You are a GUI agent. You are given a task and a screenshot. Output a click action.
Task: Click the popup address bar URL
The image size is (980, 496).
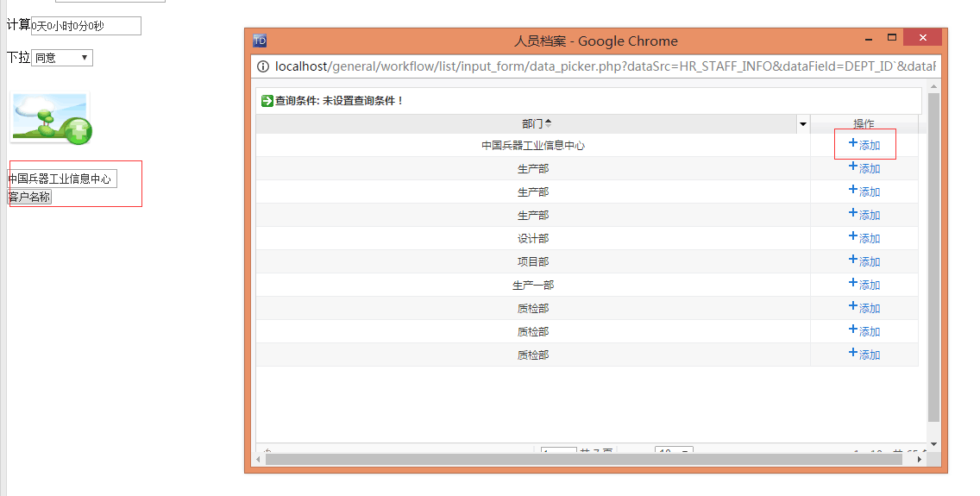pos(605,66)
